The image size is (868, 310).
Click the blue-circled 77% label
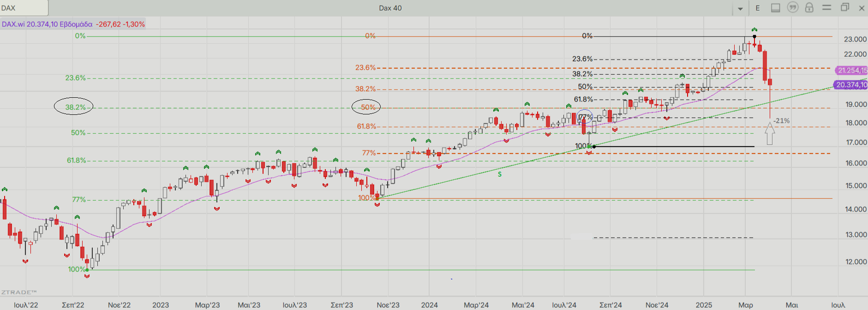[585, 117]
